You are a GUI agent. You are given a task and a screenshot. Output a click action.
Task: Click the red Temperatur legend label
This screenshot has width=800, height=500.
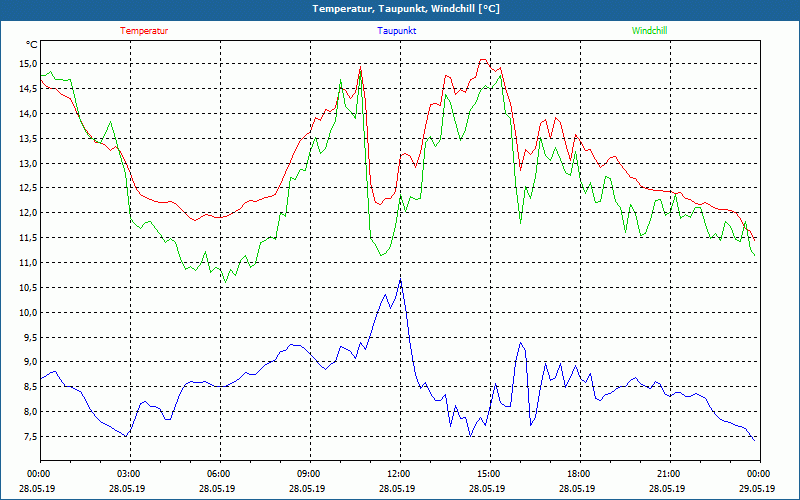click(x=144, y=31)
